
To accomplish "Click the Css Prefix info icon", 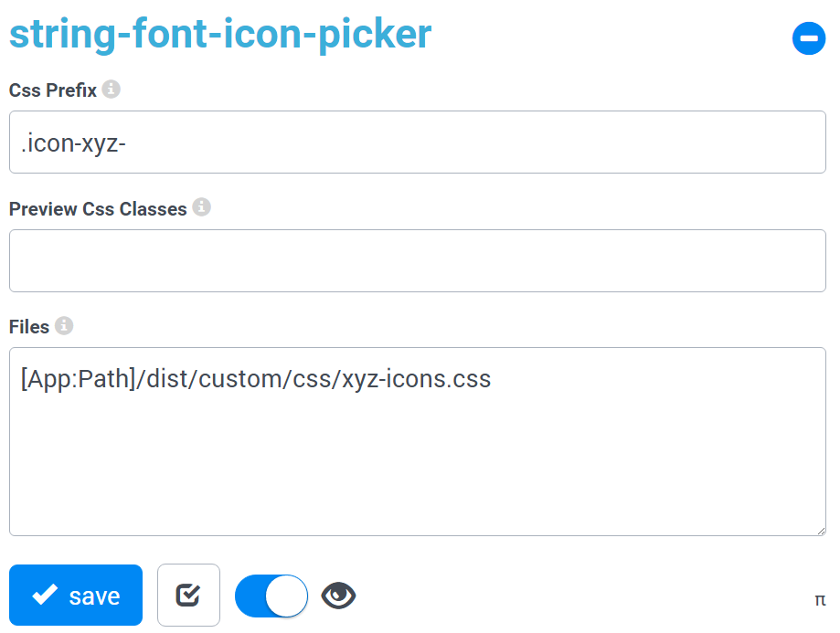I will [x=112, y=90].
